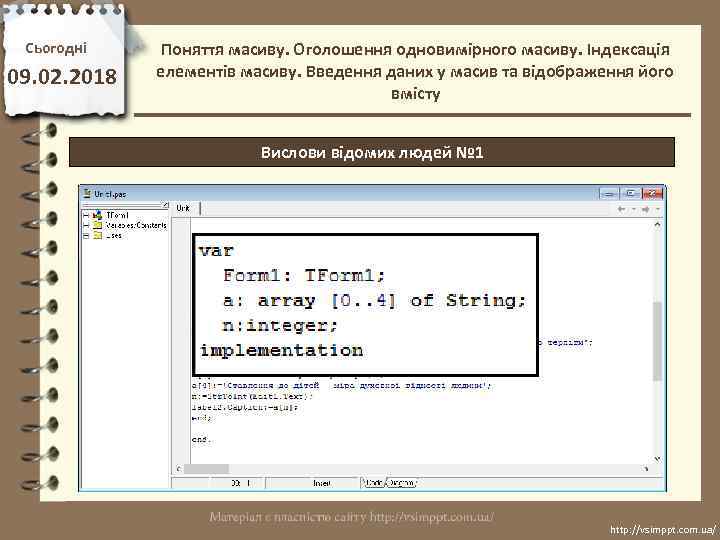
Task: Click the vertical scrollbar up arrow
Action: tap(657, 225)
